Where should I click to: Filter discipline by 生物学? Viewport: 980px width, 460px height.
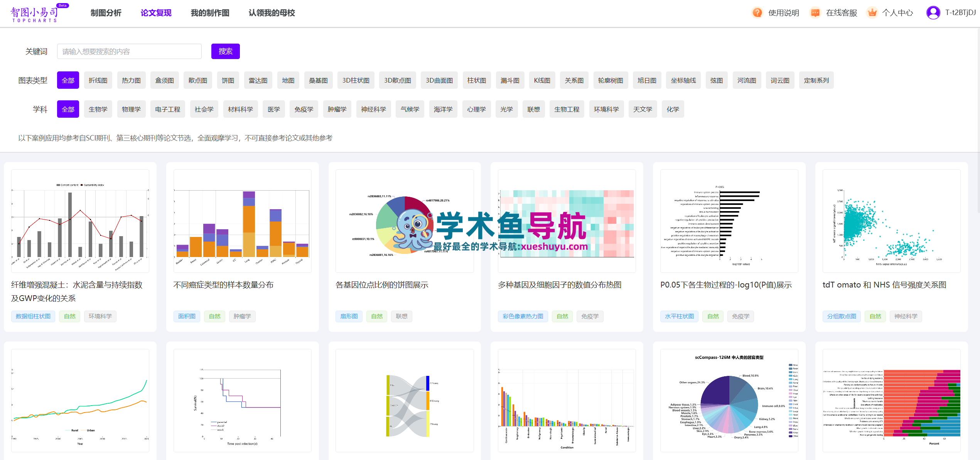pos(98,109)
